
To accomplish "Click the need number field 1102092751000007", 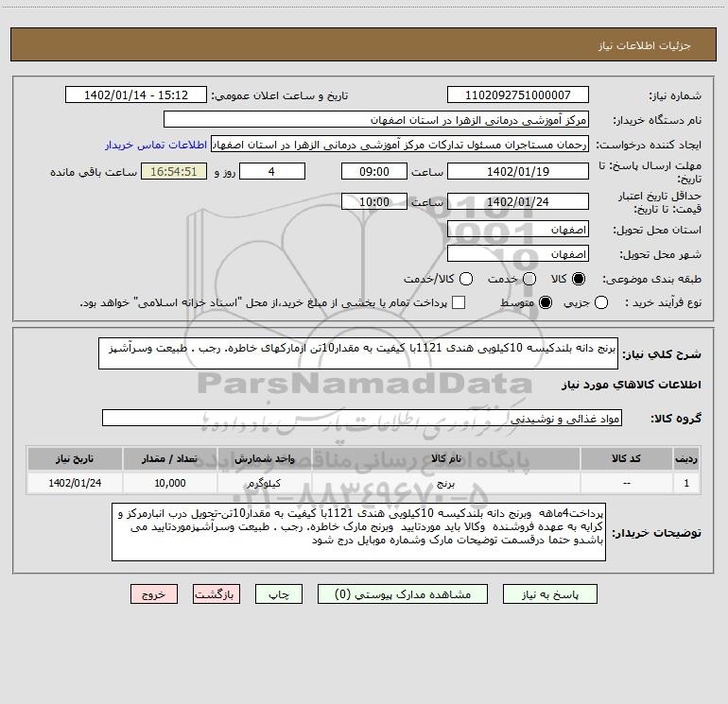I will click(518, 94).
